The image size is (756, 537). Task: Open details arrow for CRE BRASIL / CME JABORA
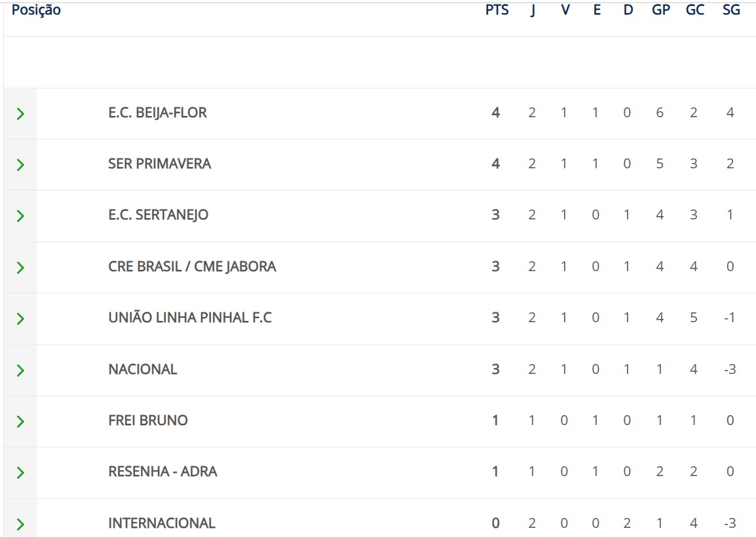pyautogui.click(x=20, y=268)
